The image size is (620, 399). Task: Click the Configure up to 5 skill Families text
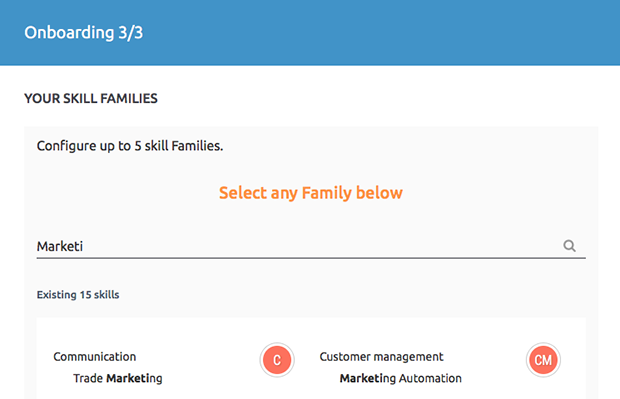click(130, 146)
